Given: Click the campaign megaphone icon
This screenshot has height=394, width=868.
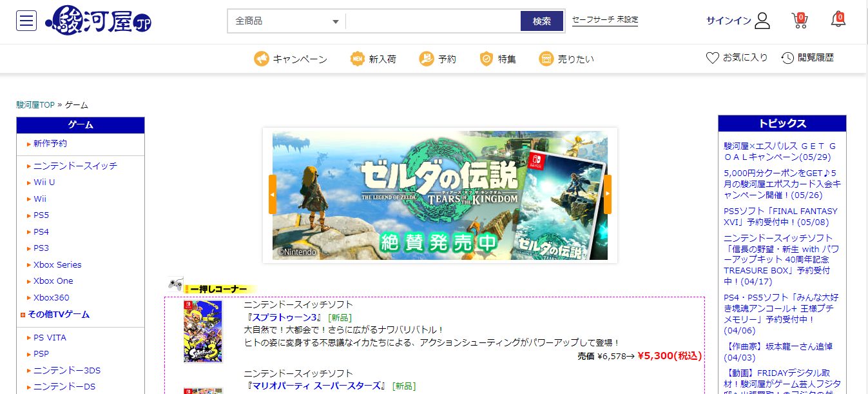Looking at the screenshot, I should (x=261, y=59).
